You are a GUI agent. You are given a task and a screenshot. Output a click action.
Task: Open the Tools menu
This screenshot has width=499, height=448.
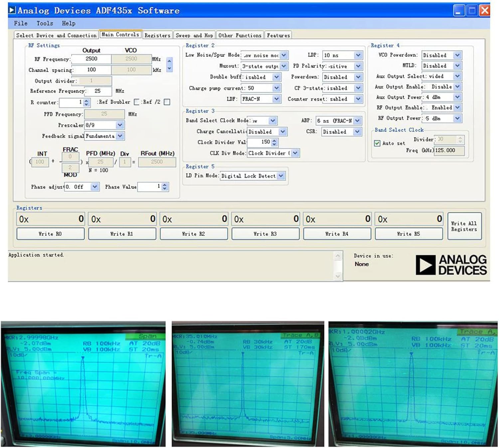point(44,23)
